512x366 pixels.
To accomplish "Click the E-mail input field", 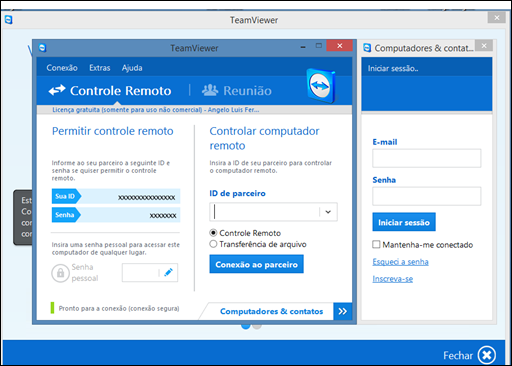I will 426,158.
